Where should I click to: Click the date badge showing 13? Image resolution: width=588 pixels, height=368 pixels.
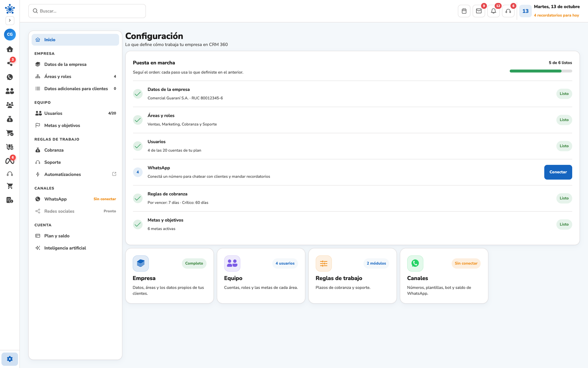pos(526,11)
